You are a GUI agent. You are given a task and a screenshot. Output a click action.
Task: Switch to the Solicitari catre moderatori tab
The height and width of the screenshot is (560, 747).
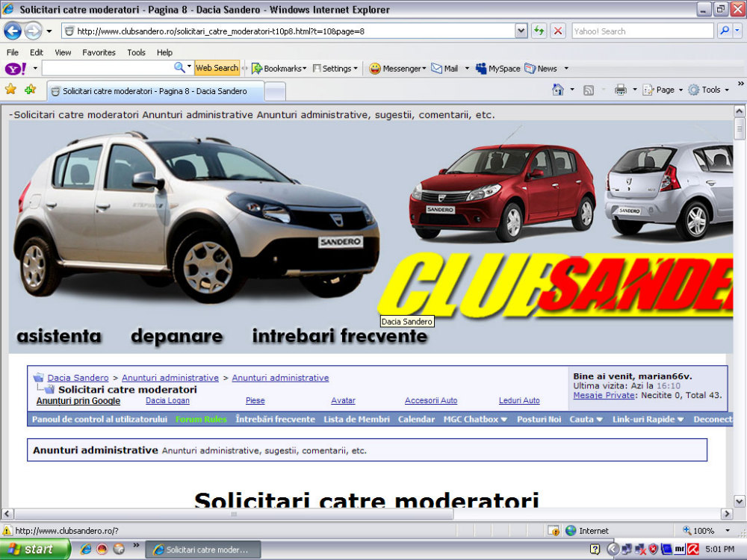(155, 91)
